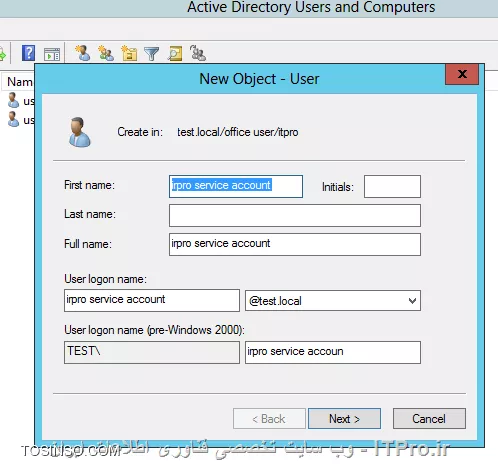Click the Full name text field
The image size is (498, 472).
tap(295, 245)
